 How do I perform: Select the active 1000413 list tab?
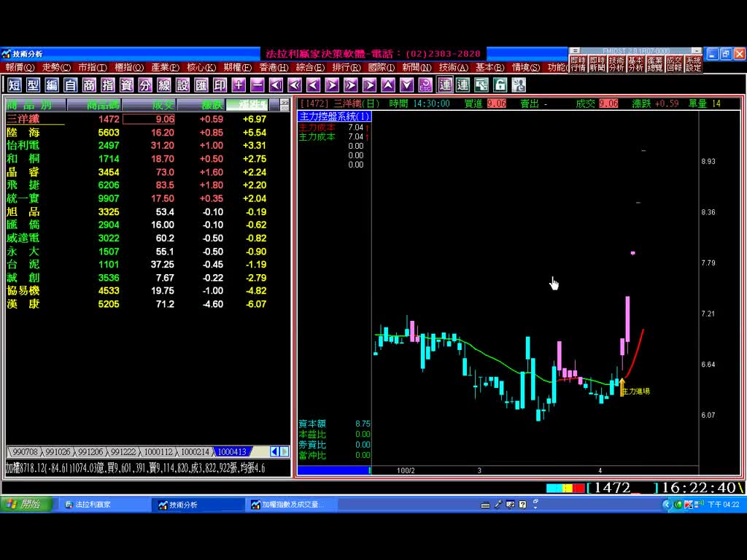[x=232, y=452]
